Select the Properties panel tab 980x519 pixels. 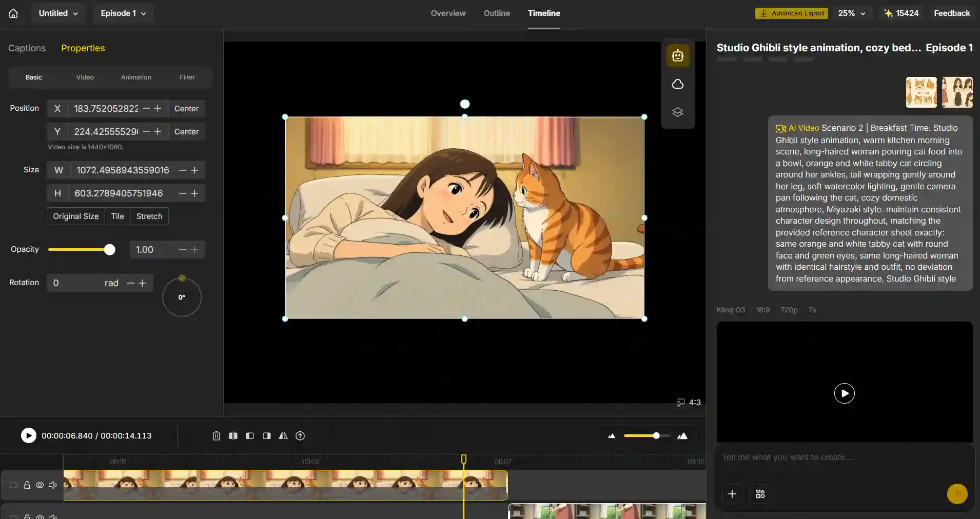tap(83, 48)
